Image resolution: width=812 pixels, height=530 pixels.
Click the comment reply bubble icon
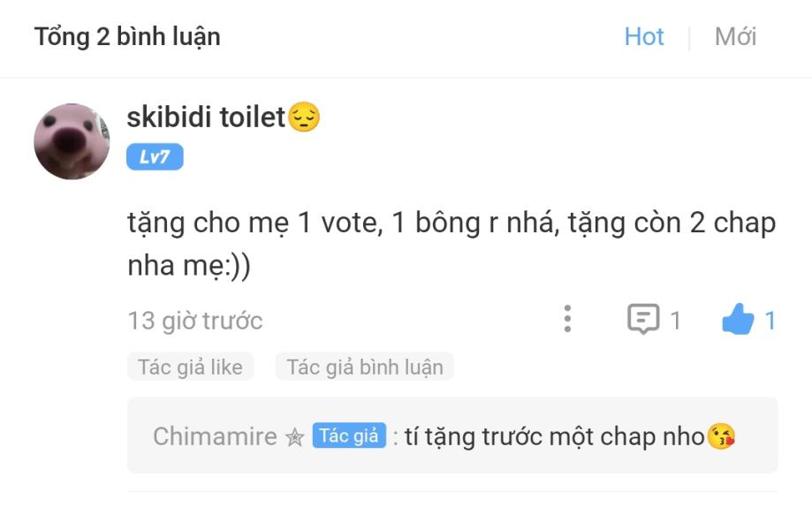[x=642, y=319]
